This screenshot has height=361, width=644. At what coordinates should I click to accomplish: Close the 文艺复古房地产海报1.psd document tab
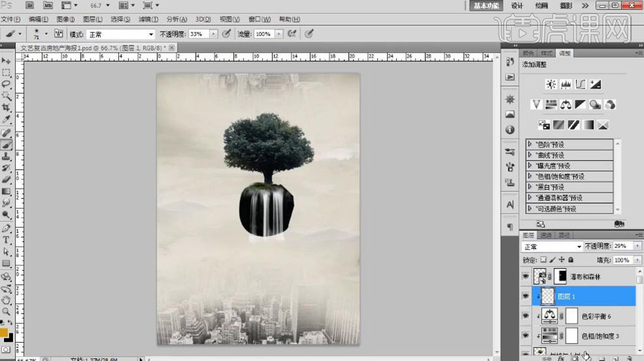(x=172, y=47)
